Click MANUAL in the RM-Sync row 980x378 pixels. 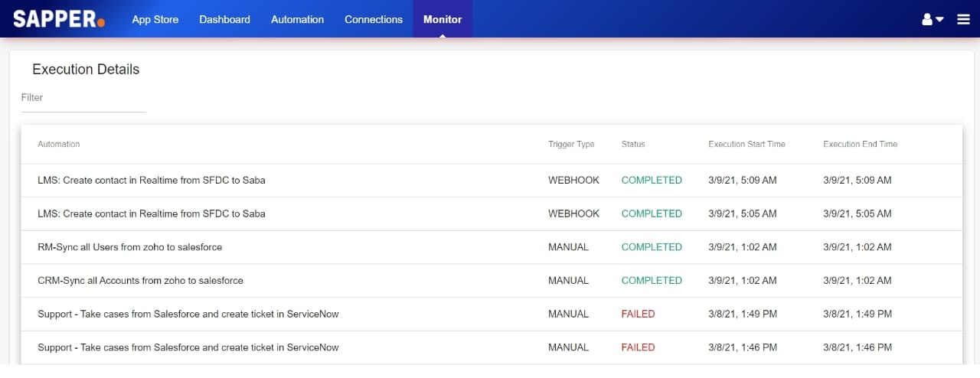click(x=568, y=247)
